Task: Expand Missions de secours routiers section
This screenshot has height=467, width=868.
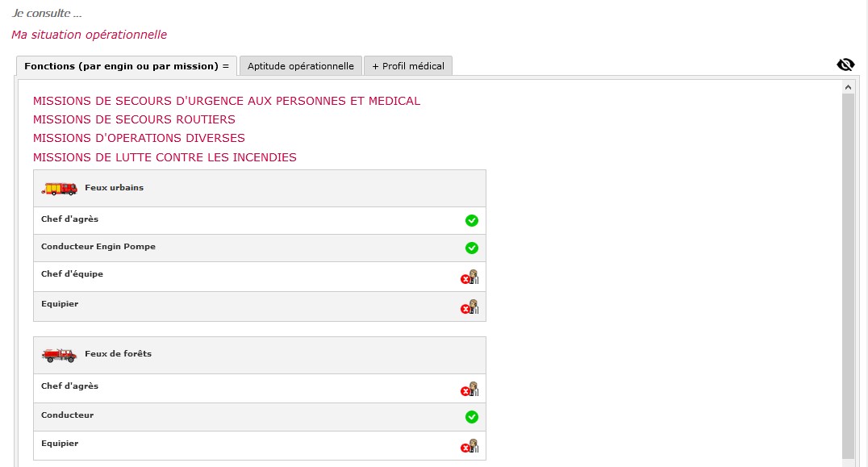Action: click(x=134, y=119)
